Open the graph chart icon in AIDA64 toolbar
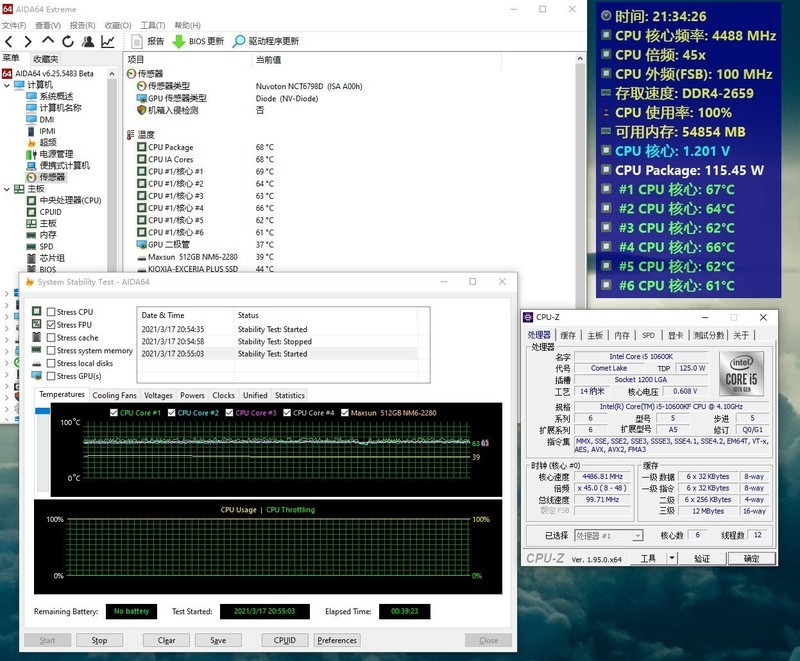Viewport: 800px width, 661px height. (x=107, y=41)
